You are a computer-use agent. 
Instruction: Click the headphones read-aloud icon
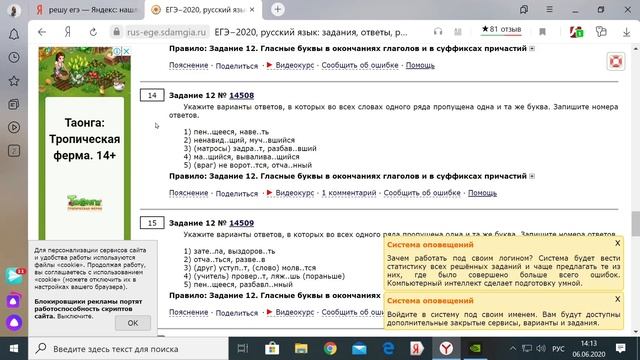[438, 31]
